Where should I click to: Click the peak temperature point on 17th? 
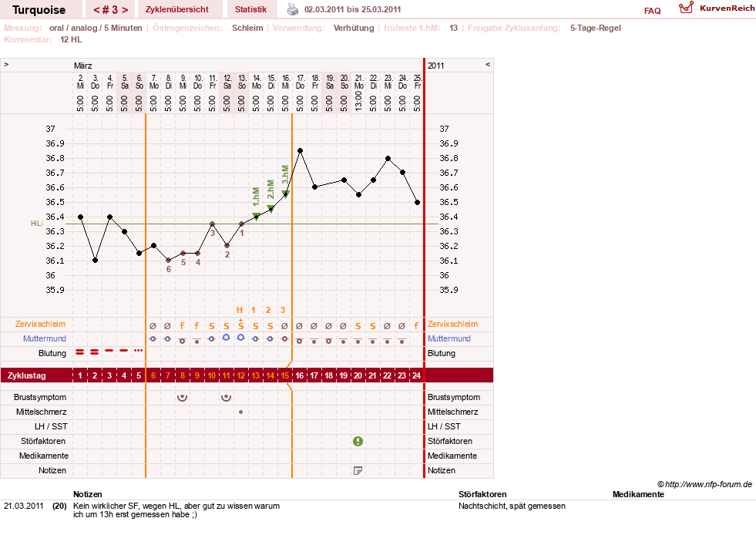coord(300,151)
